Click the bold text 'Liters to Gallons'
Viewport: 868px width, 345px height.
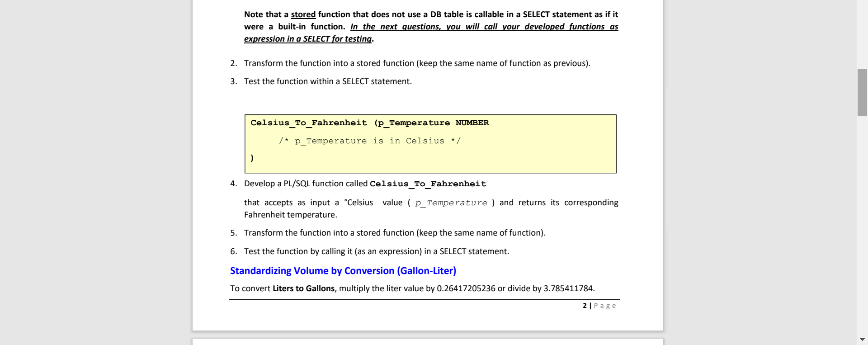303,288
